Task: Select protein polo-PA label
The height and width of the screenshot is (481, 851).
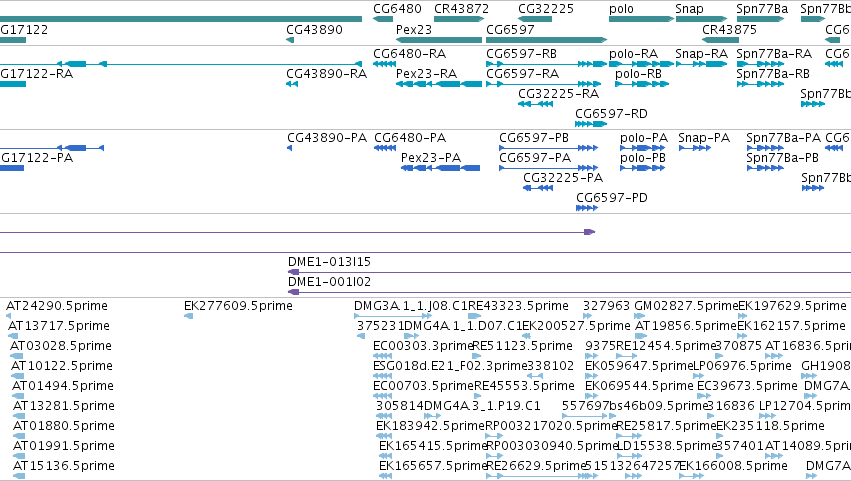Action: coord(644,138)
